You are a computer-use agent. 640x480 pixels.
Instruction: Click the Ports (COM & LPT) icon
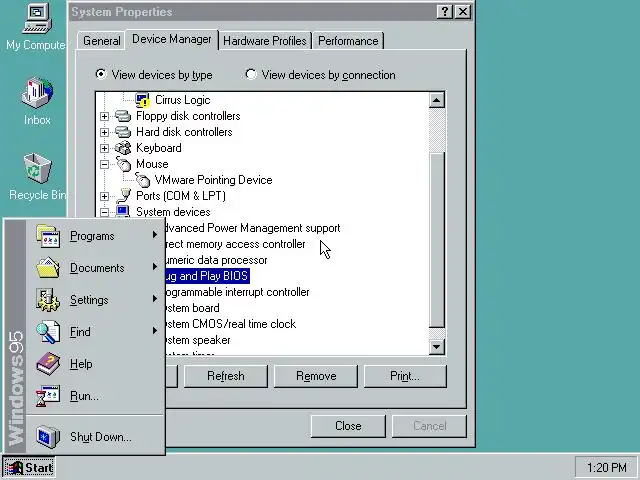123,196
